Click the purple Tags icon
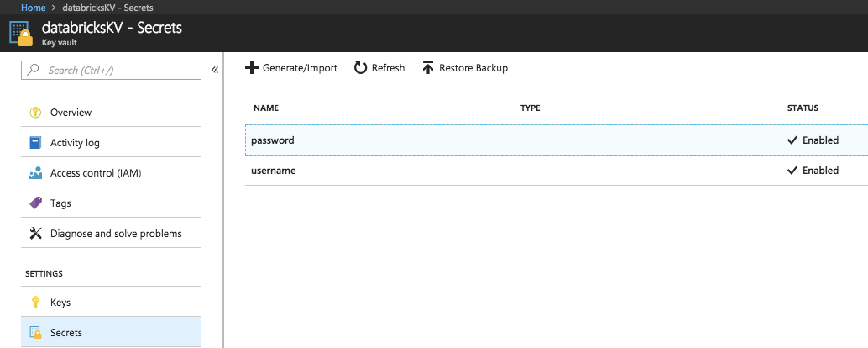 [35, 203]
